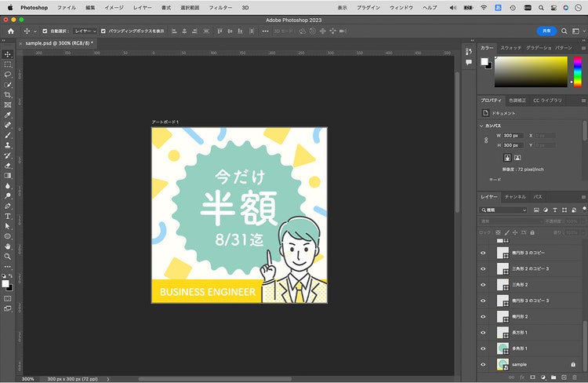The width and height of the screenshot is (588, 383).
Task: Select the Rectangular Marquee tool
Action: pos(8,64)
